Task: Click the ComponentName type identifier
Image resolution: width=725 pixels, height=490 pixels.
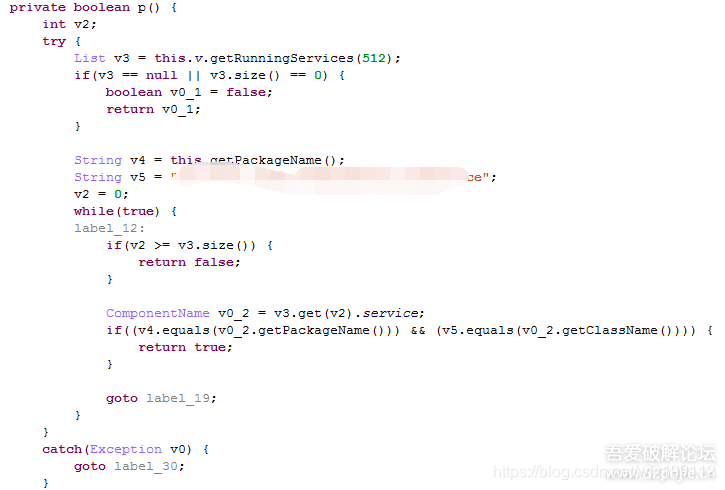Action: [158, 313]
